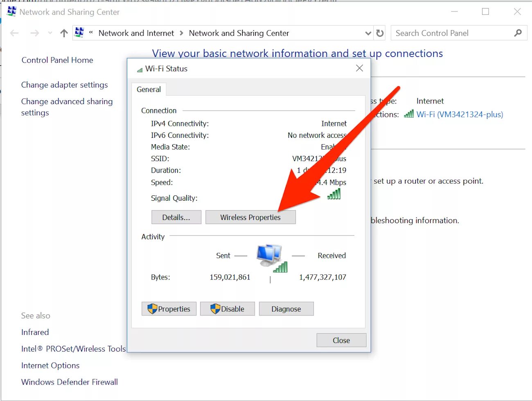Image resolution: width=532 pixels, height=401 pixels.
Task: Click the Search Control Panel field
Action: [459, 33]
